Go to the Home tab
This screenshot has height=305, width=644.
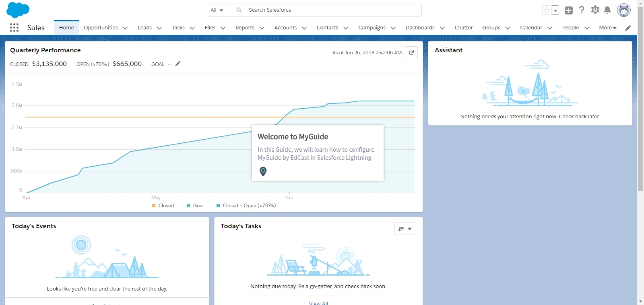[x=66, y=28]
